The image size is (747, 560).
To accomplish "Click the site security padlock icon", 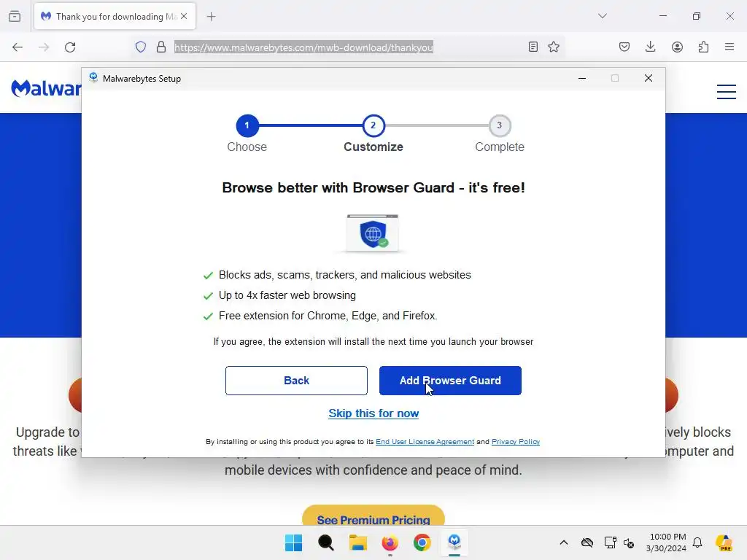I will 161,47.
